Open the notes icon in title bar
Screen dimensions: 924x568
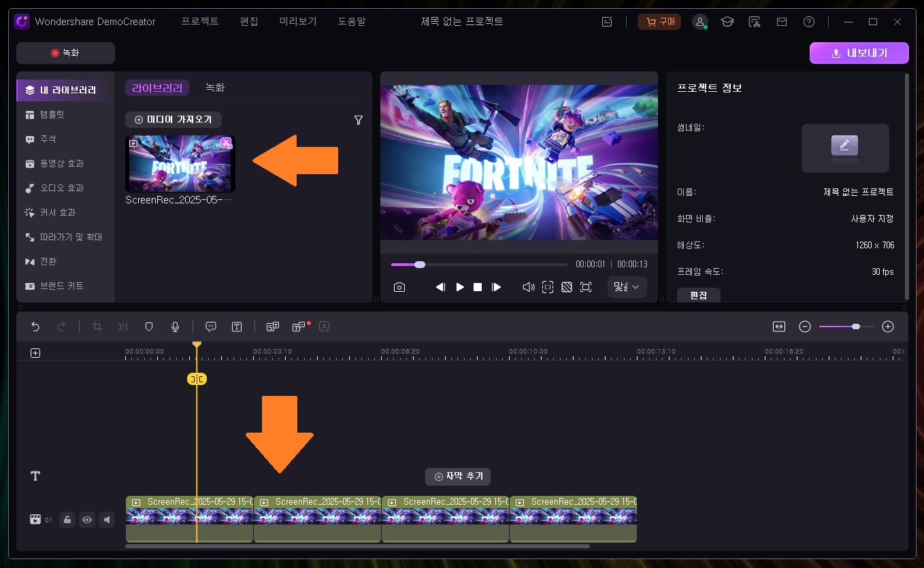(607, 22)
